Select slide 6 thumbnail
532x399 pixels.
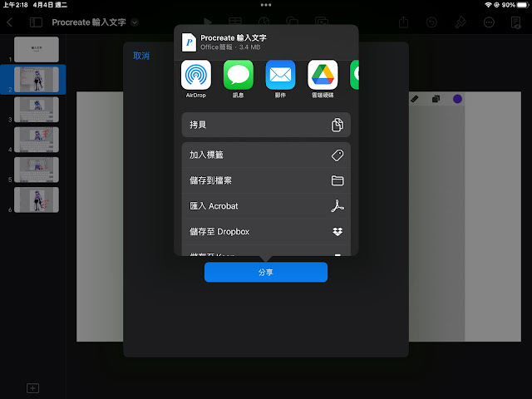[x=37, y=199]
